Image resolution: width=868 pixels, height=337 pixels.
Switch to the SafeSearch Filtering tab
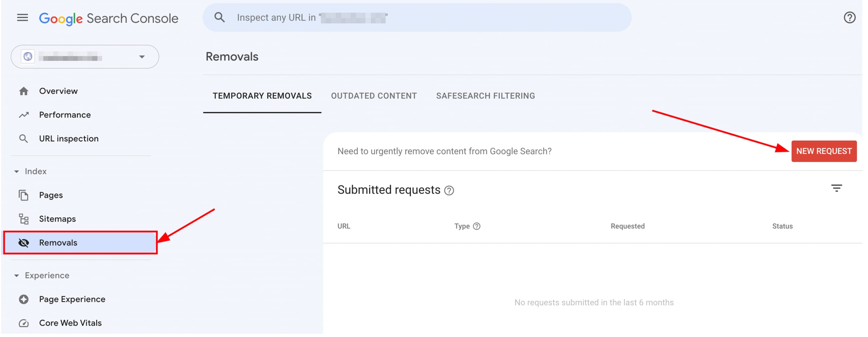[485, 96]
